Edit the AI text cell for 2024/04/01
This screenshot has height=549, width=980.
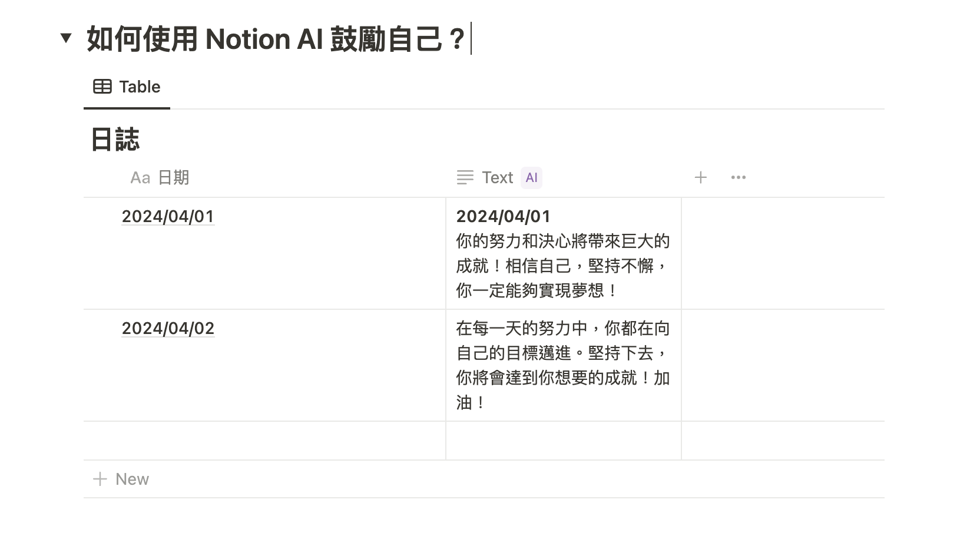click(x=564, y=253)
